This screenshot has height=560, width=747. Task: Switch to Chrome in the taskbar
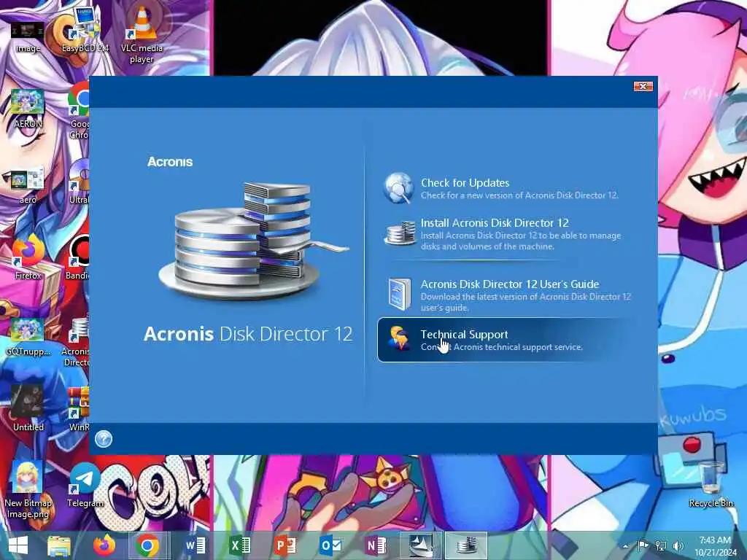(147, 545)
